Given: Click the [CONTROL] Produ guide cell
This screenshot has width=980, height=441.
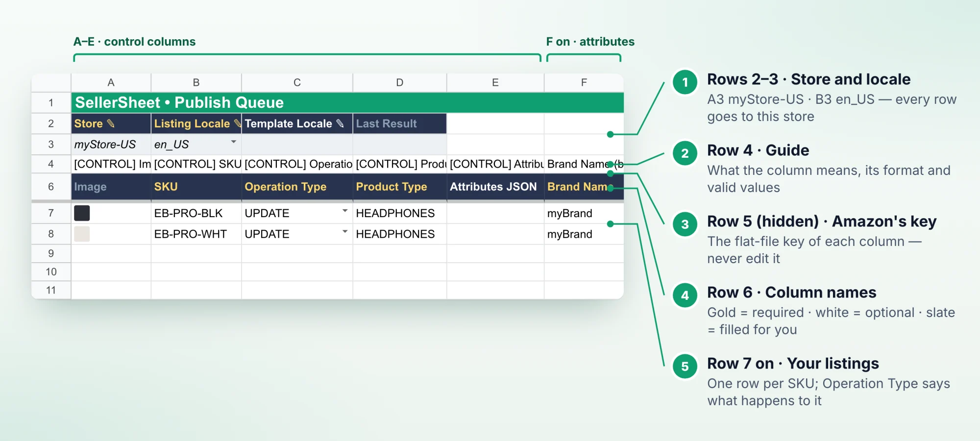Looking at the screenshot, I should pyautogui.click(x=400, y=164).
